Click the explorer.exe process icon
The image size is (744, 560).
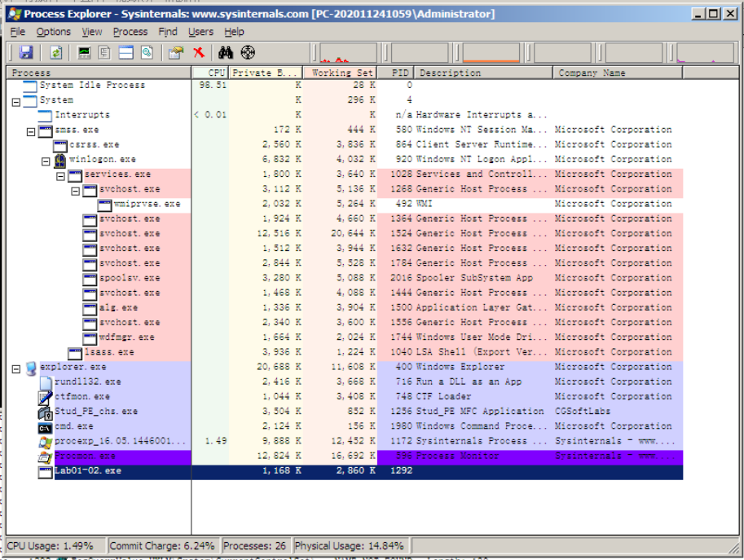tap(31, 368)
